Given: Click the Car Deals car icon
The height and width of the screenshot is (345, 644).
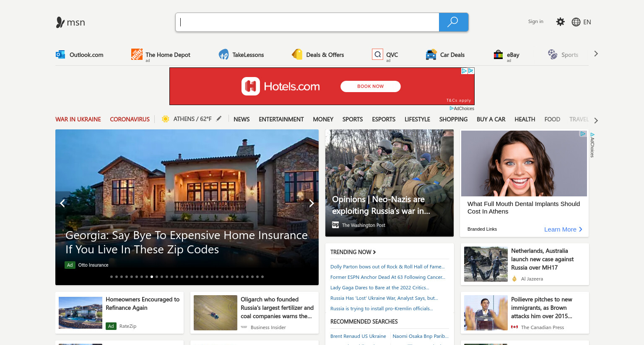Looking at the screenshot, I should tap(431, 54).
